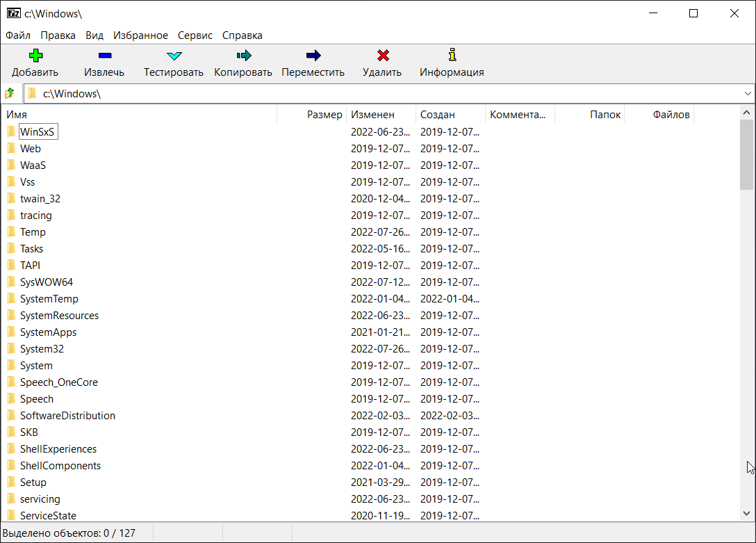The image size is (756, 543).
Task: Select the ShellExperiences folder name
Action: coord(58,449)
